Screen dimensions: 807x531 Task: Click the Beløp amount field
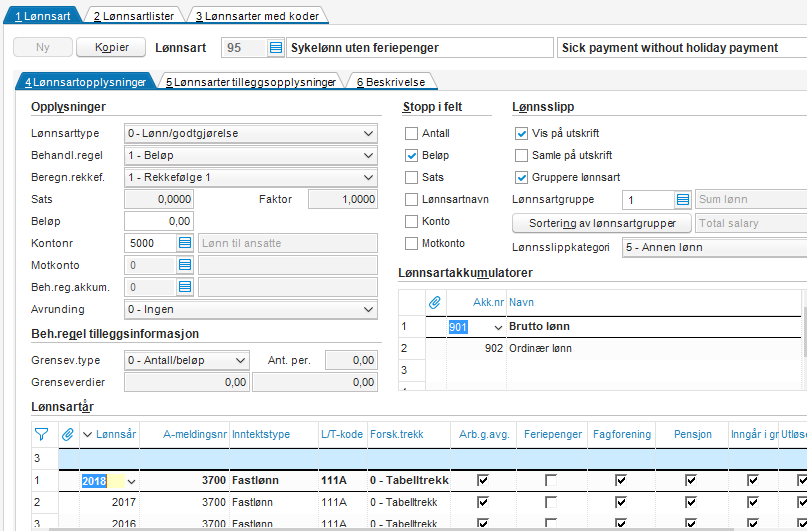point(159,221)
